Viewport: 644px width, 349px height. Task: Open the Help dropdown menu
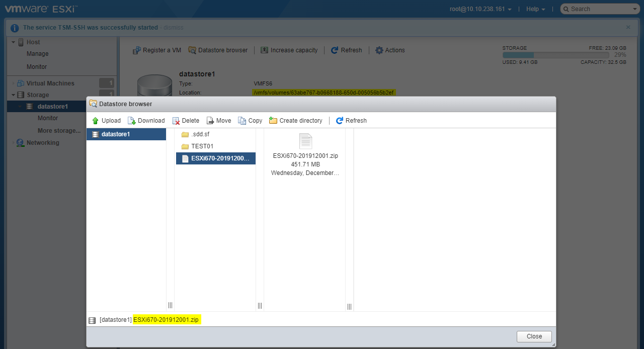(x=535, y=9)
